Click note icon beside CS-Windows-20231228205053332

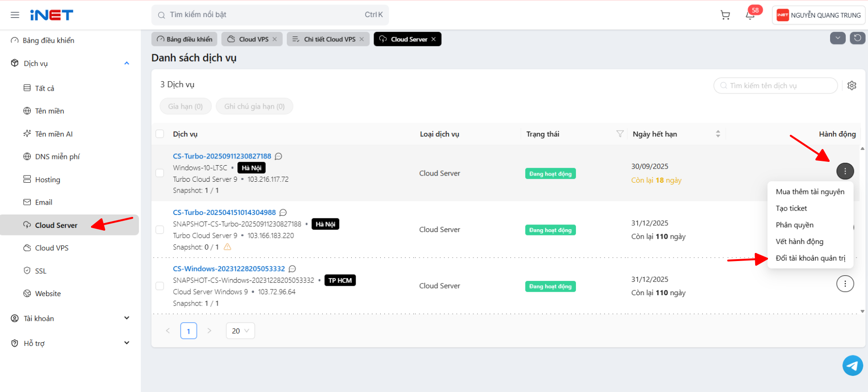[x=292, y=269]
